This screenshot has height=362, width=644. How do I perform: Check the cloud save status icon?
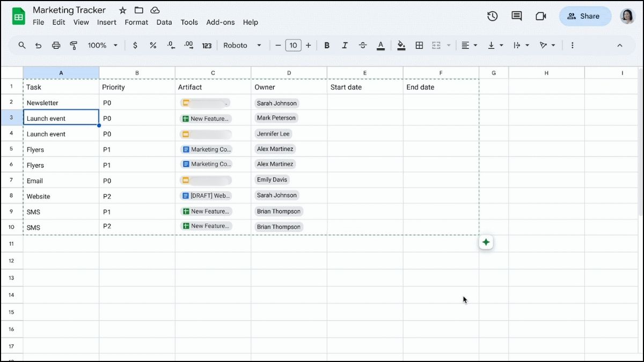point(155,10)
